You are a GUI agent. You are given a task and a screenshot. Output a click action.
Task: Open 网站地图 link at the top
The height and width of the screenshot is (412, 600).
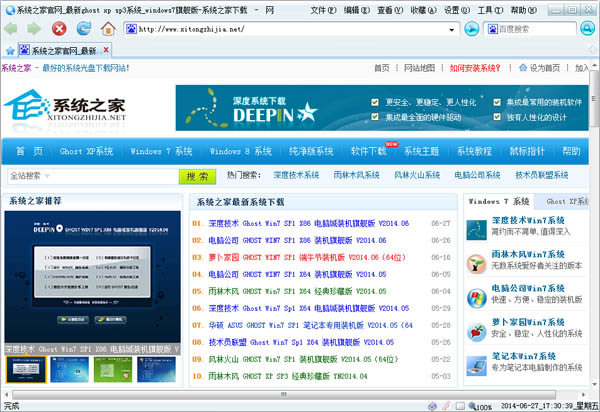tap(419, 68)
